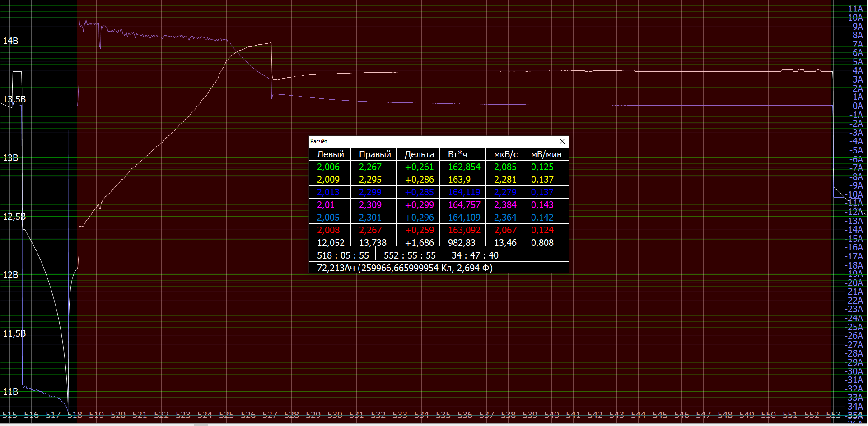Close the Расчёт calculation window
The height and width of the screenshot is (426, 868).
coord(562,141)
